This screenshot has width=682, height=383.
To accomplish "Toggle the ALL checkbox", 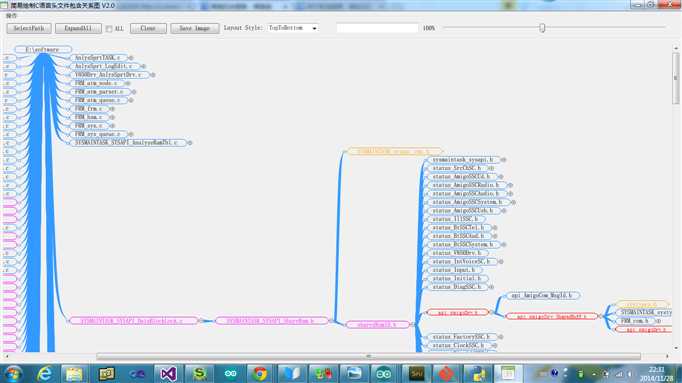I will coord(109,29).
